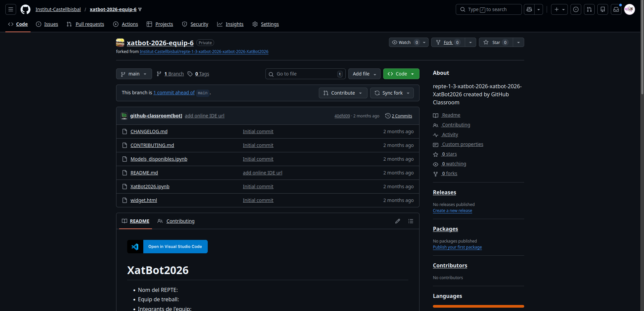Viewport: 644px width, 311px height.
Task: Open the notifications inbox icon
Action: 616,9
